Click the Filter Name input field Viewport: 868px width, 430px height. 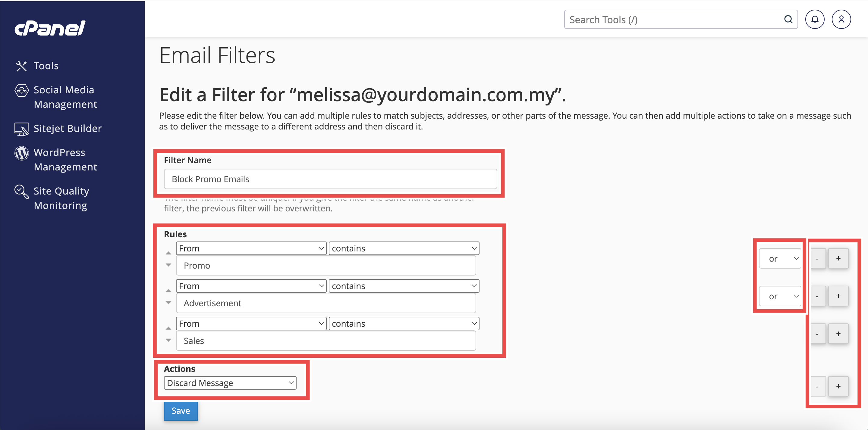(330, 179)
